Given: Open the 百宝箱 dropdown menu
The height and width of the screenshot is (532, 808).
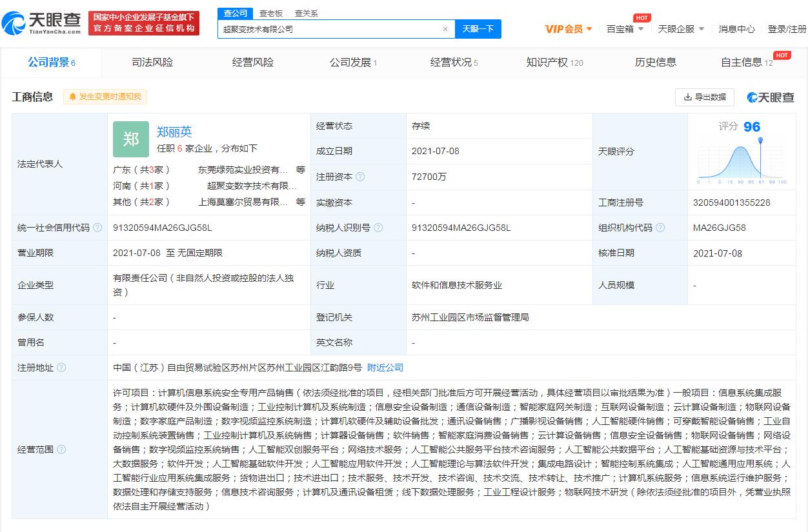Looking at the screenshot, I should point(625,29).
